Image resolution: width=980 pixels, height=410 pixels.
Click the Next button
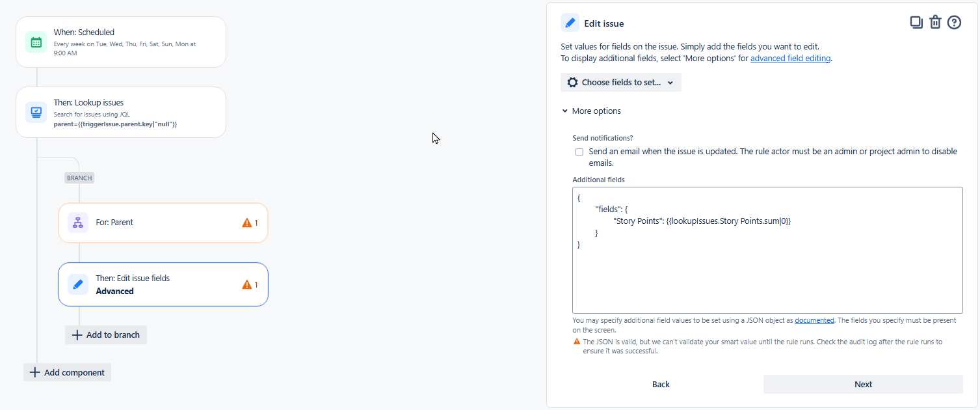863,384
